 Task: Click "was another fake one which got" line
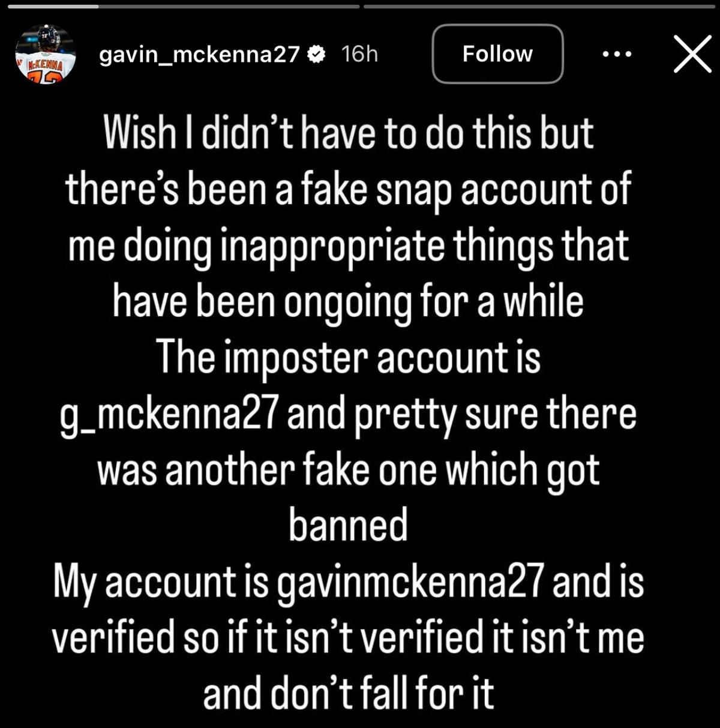click(x=348, y=470)
